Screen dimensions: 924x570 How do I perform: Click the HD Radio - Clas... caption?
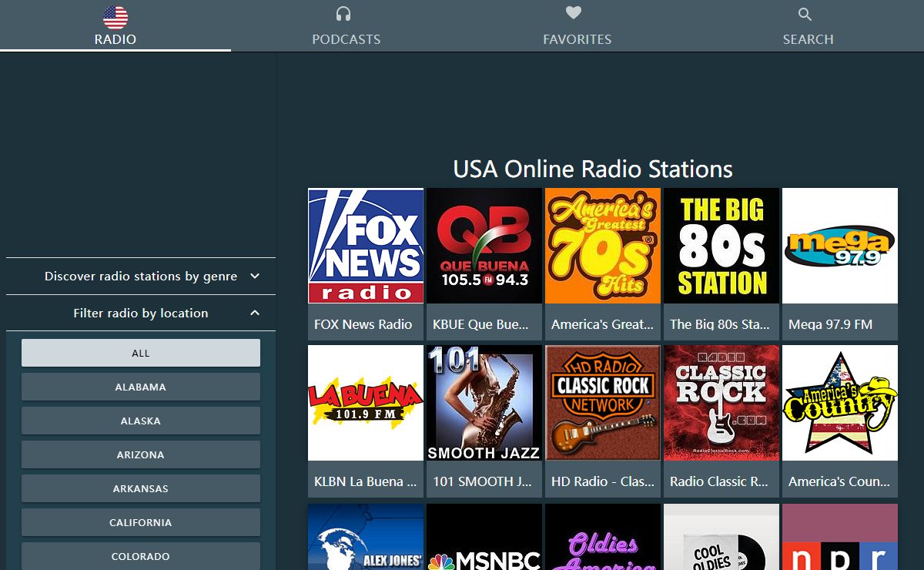603,481
